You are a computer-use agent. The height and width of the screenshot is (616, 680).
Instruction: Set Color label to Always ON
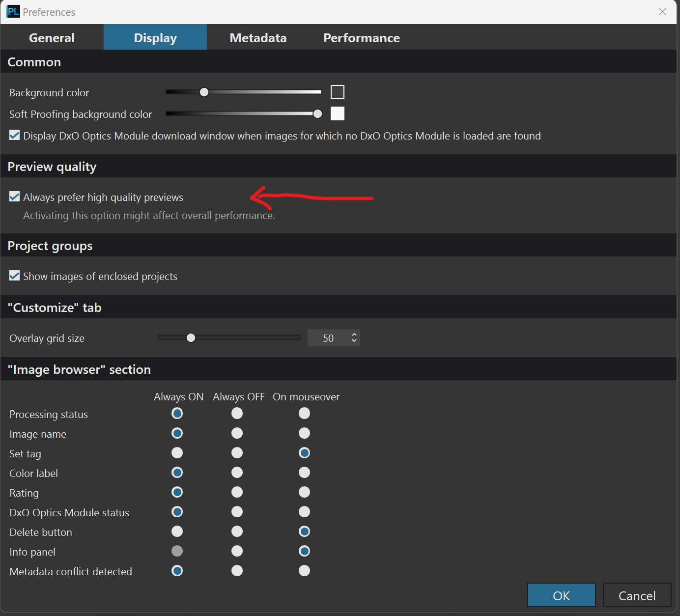(x=177, y=473)
